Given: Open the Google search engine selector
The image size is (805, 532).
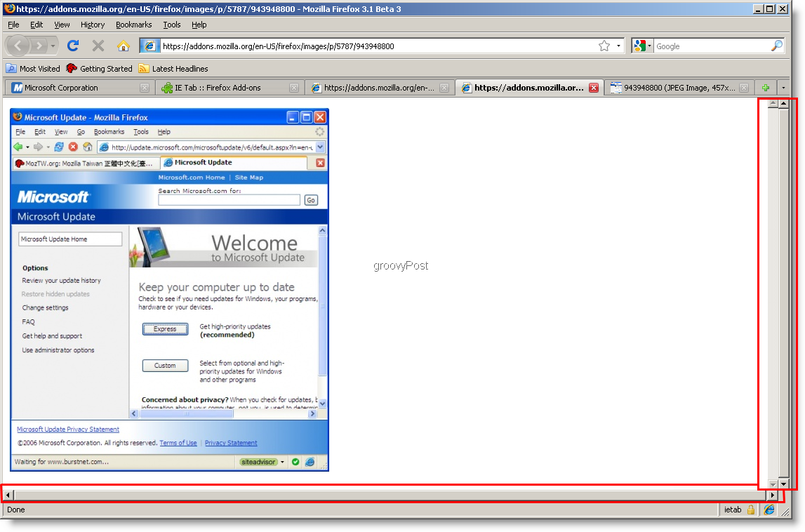Looking at the screenshot, I should [642, 46].
